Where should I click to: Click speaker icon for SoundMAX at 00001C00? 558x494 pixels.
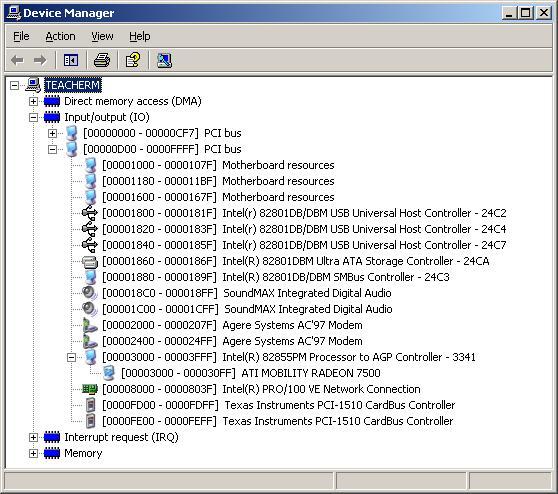coord(89,309)
